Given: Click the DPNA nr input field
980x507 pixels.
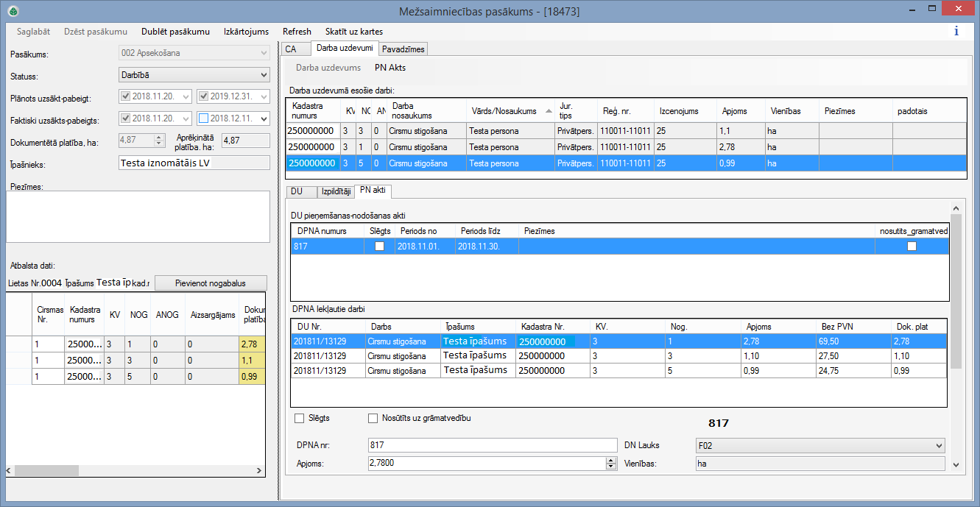Looking at the screenshot, I should click(x=491, y=445).
